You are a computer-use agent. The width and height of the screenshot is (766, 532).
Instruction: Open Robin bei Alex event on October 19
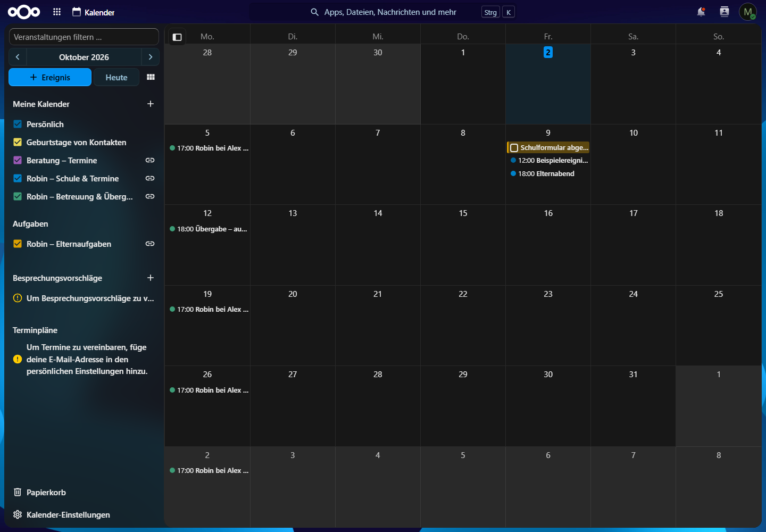tap(207, 309)
